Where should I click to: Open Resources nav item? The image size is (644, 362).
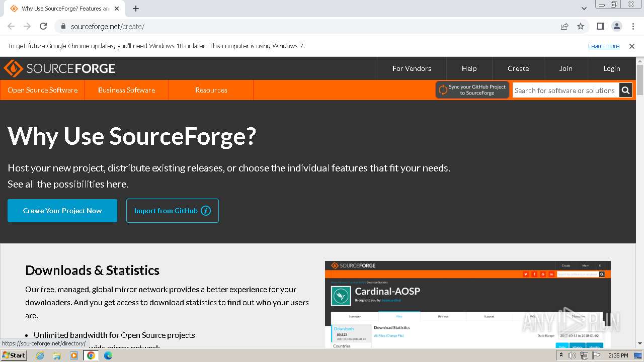pos(211,90)
